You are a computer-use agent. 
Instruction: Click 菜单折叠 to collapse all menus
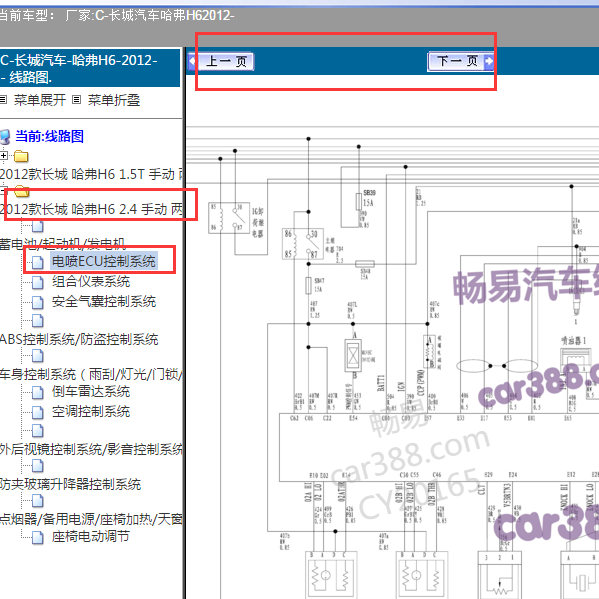point(113,100)
